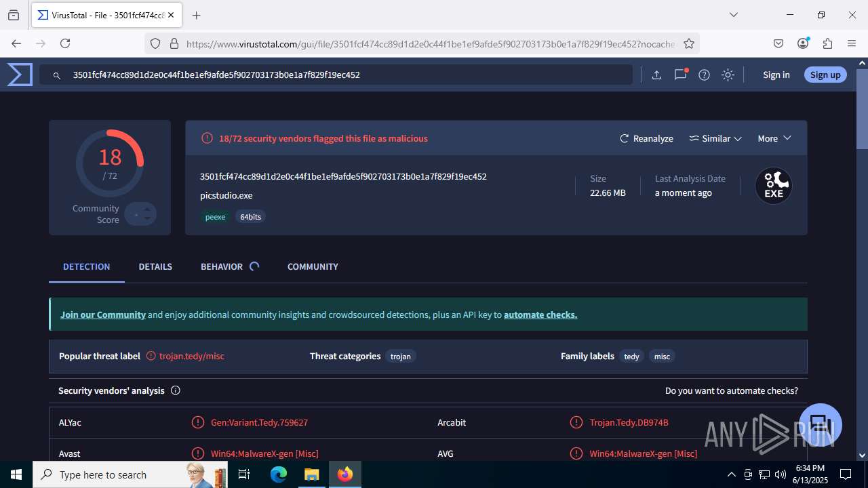The width and height of the screenshot is (868, 488).
Task: Open the Windows Start menu
Action: coord(16,474)
